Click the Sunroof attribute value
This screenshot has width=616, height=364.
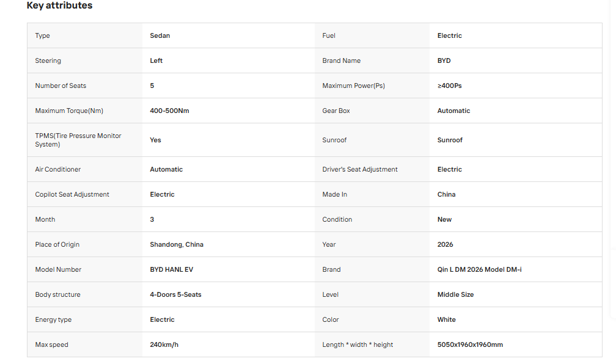(450, 140)
